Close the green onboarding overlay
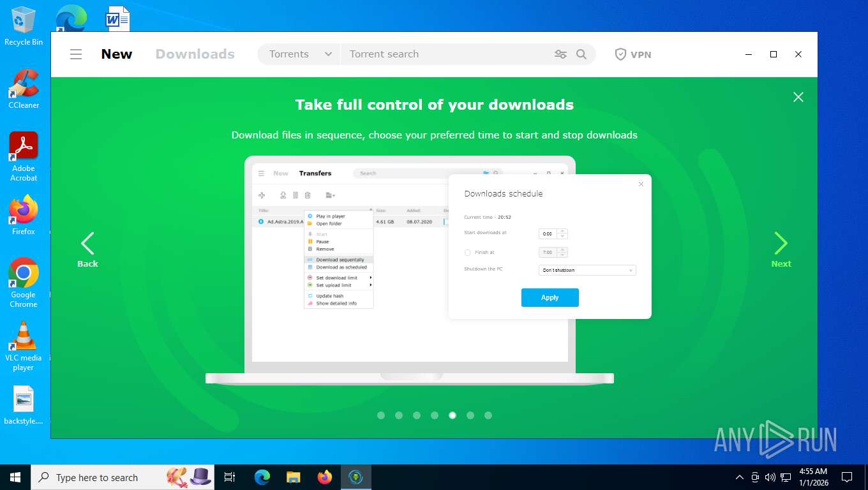868x490 pixels. (798, 97)
